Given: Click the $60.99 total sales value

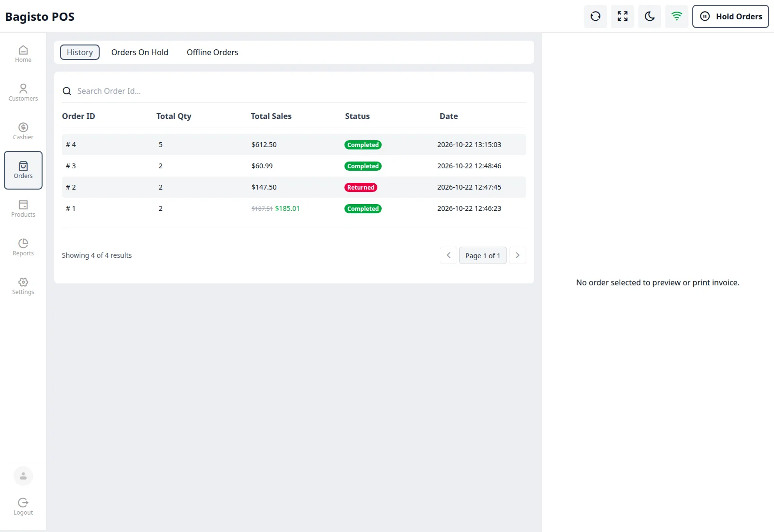Looking at the screenshot, I should [x=262, y=166].
